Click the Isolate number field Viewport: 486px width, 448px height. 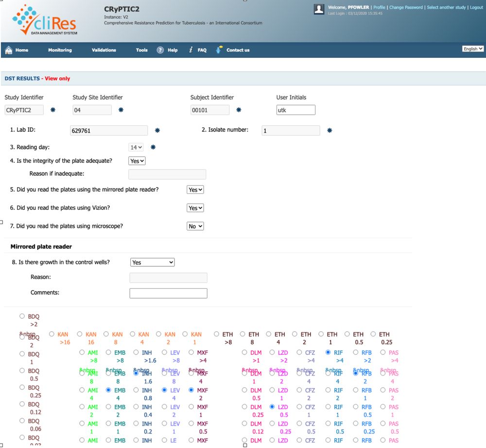[x=291, y=130]
